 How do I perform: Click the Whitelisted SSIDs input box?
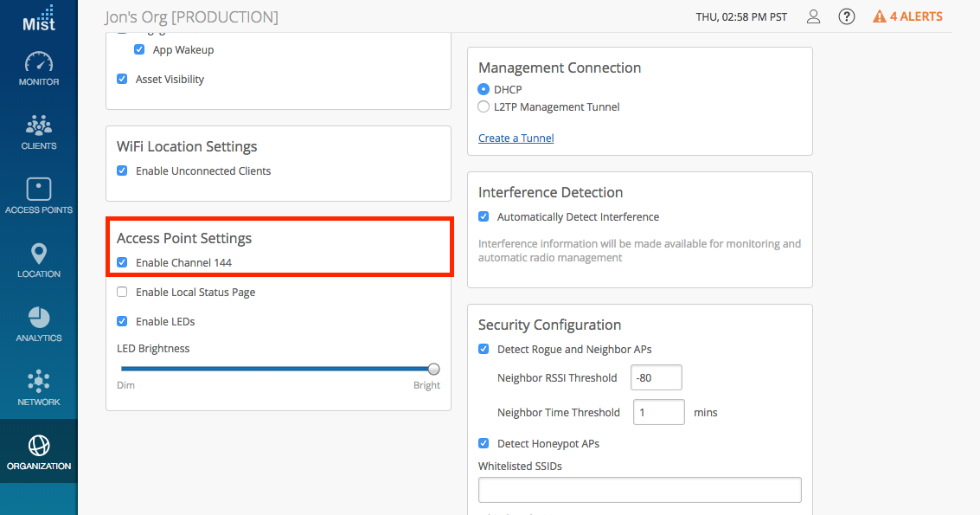click(x=639, y=490)
